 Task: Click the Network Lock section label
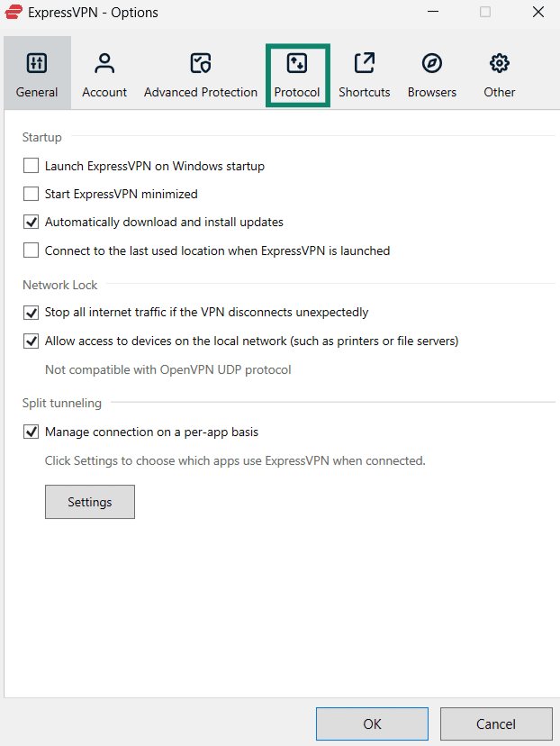coord(59,285)
